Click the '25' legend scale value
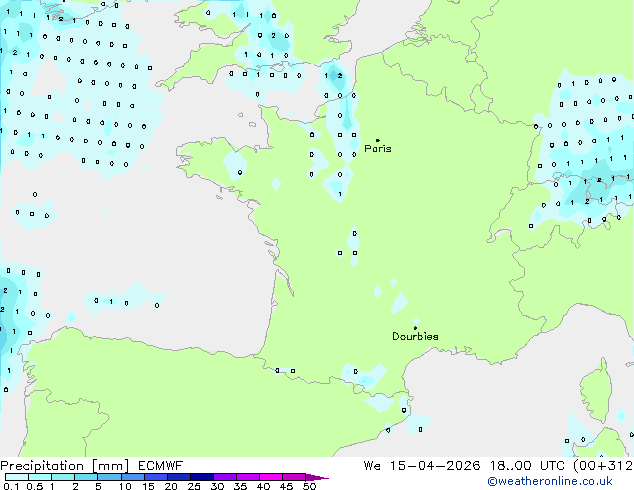Viewport: 634px width, 490px height. (x=194, y=486)
